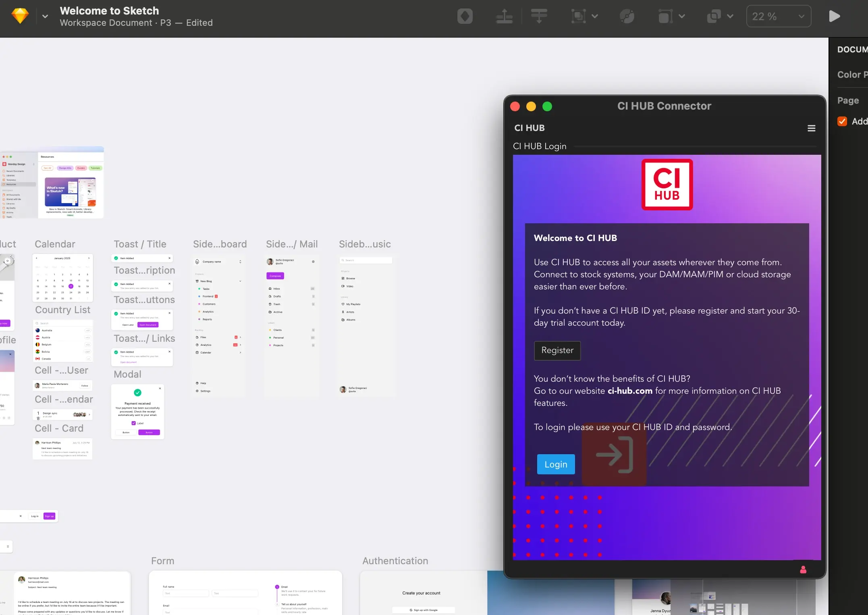This screenshot has width=868, height=615.
Task: Expand the Calendar row chevron in the dashboard sidebar
Action: click(x=240, y=353)
